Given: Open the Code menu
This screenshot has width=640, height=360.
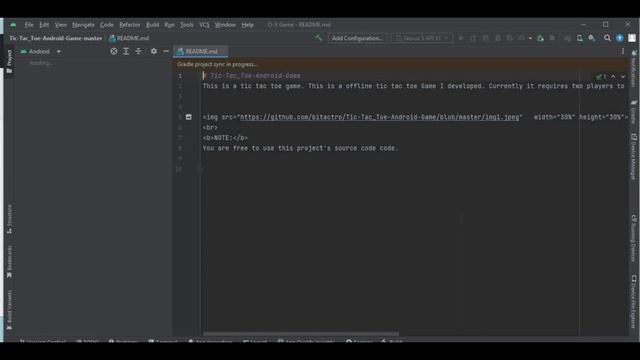Looking at the screenshot, I should [107, 25].
